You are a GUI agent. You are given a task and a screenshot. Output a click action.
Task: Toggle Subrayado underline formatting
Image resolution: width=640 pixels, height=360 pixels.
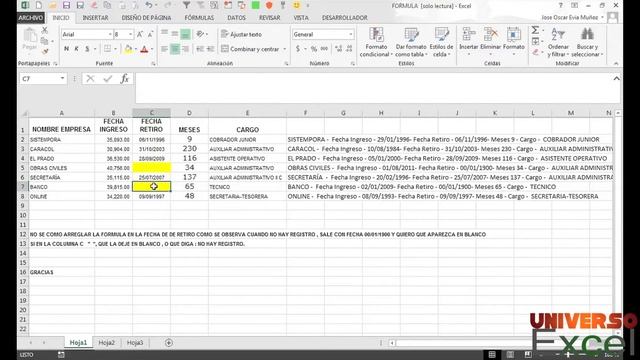point(87,49)
